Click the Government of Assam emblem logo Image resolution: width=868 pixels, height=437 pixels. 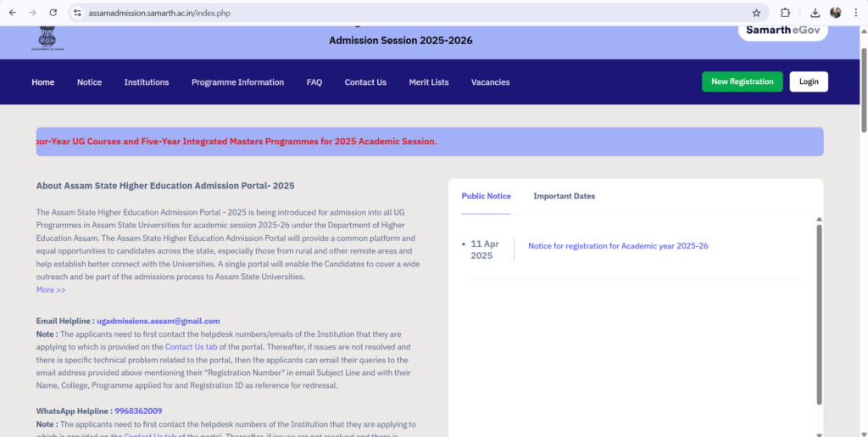point(47,38)
